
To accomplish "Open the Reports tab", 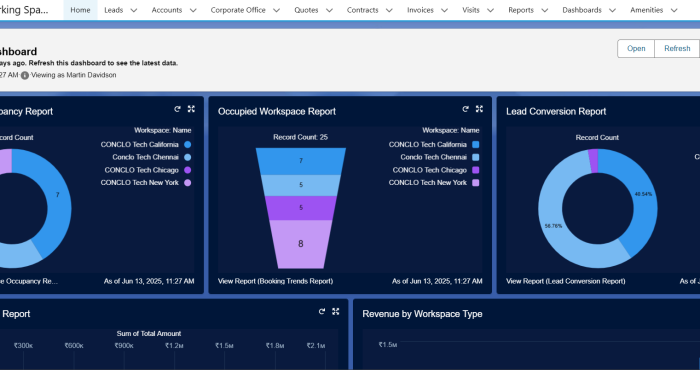I will point(521,10).
